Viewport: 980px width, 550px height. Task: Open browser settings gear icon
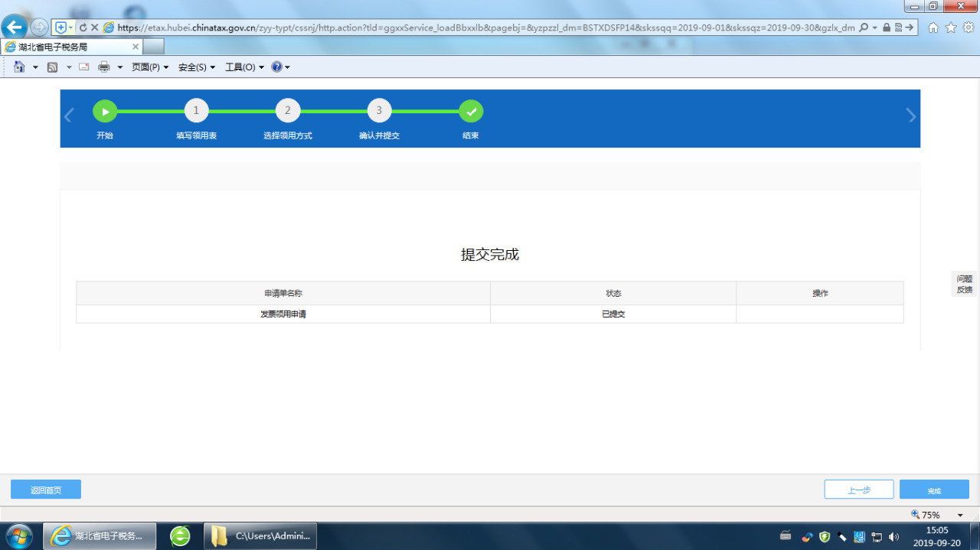(968, 28)
